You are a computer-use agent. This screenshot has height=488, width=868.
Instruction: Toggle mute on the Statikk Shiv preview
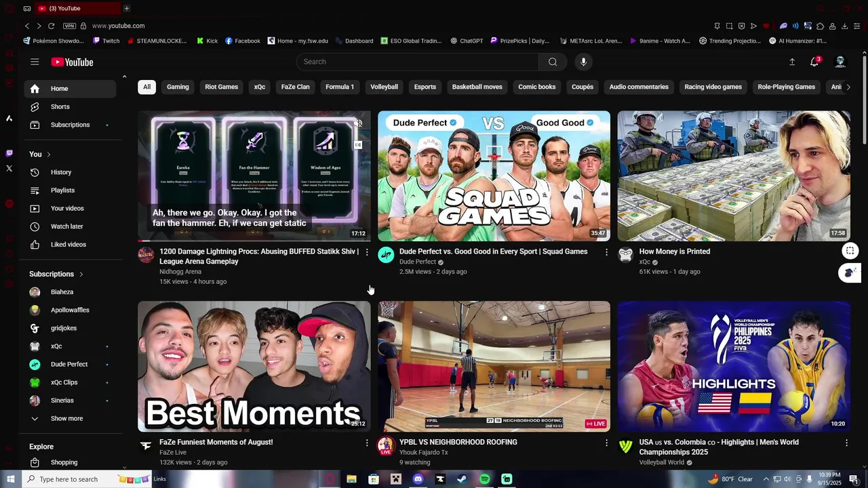pos(358,123)
